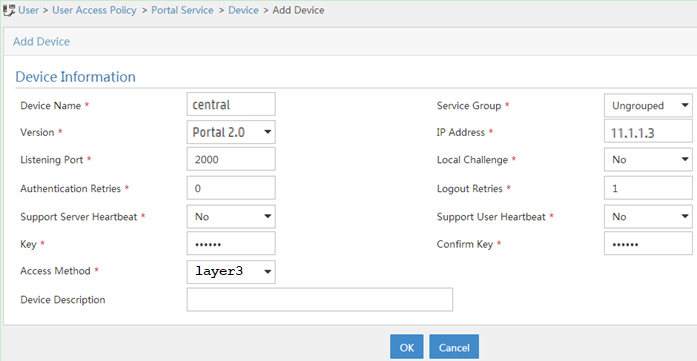Open the Local Challenge dropdown
697x361 pixels.
pyautogui.click(x=648, y=160)
